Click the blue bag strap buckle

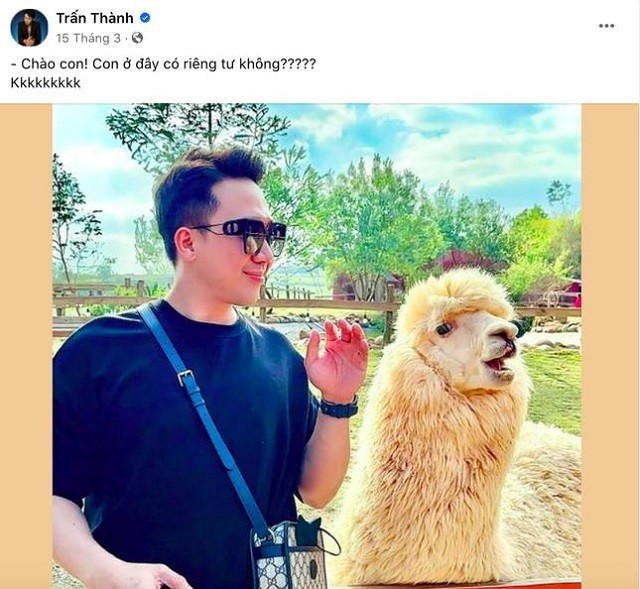[186, 377]
